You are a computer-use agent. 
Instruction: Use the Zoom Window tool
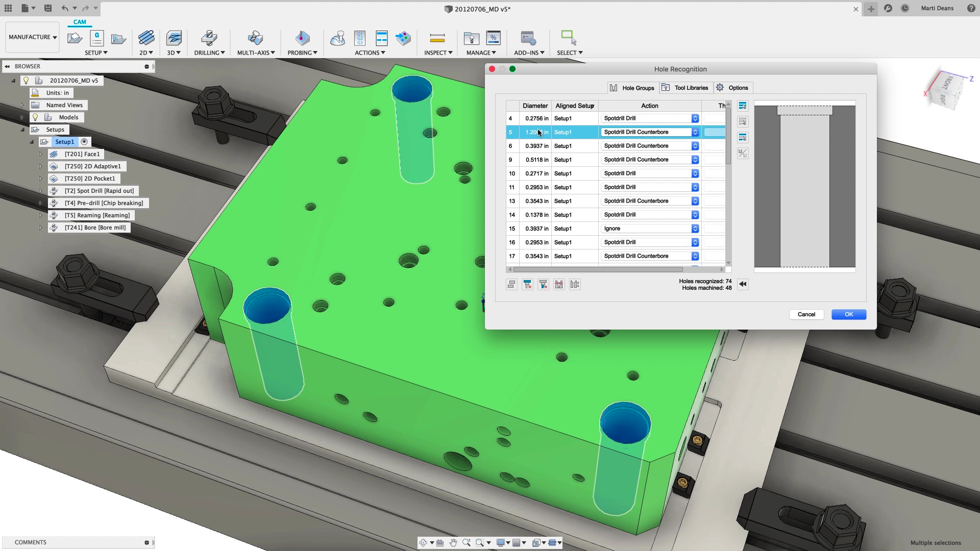coord(479,542)
